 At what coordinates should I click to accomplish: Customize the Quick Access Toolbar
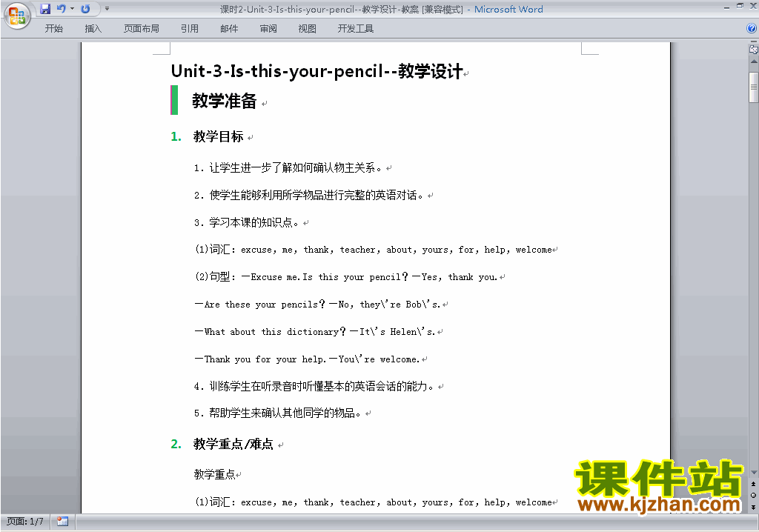click(107, 9)
